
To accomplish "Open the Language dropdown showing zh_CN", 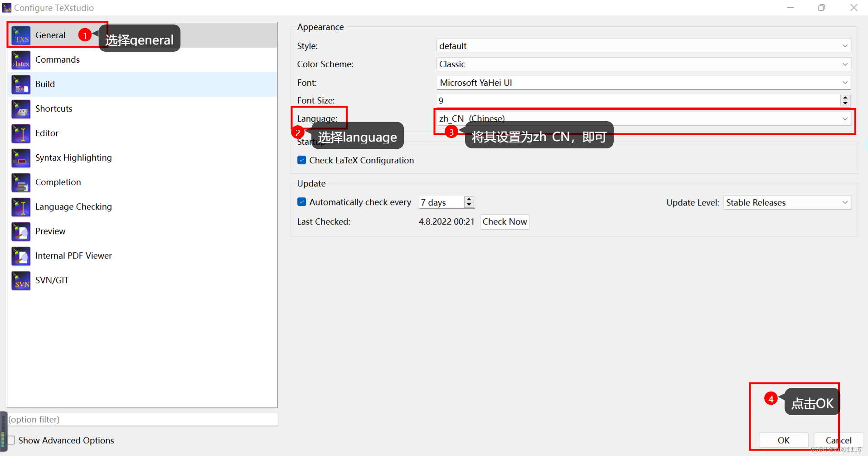I will pos(644,118).
